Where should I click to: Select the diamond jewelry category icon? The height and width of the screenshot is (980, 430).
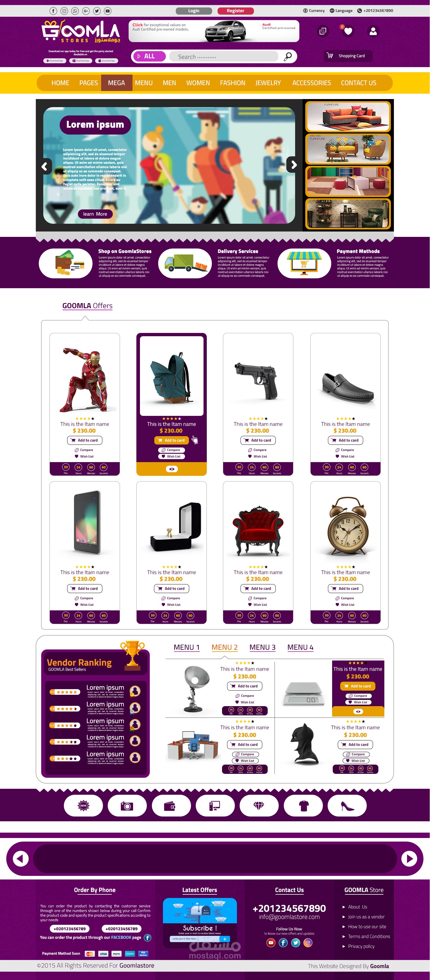click(258, 805)
